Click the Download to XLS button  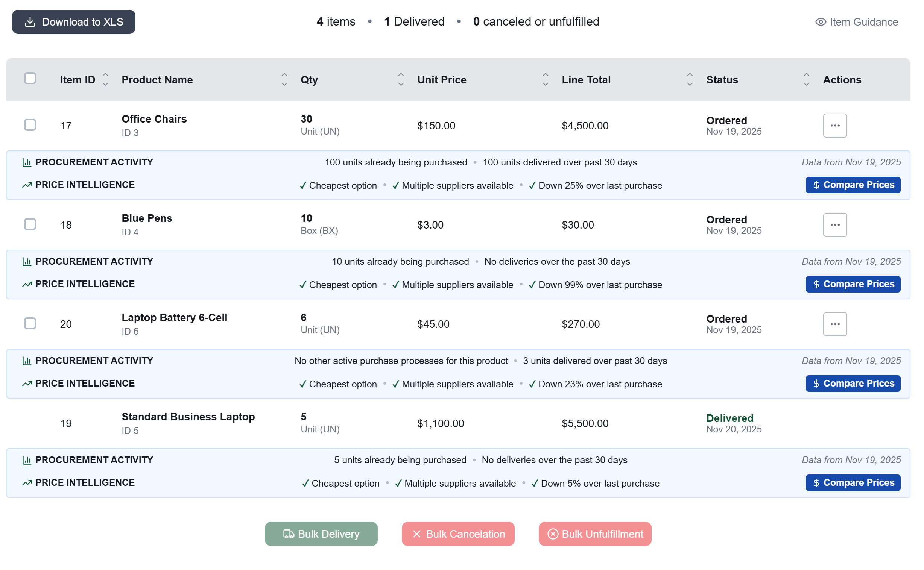[73, 22]
